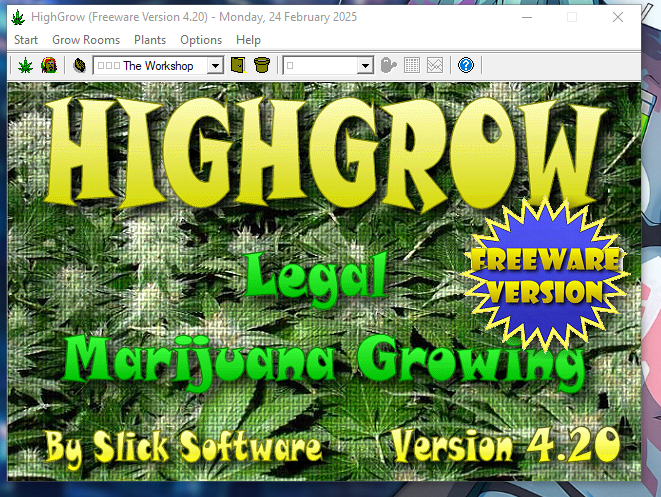Viewport: 661px width, 497px height.
Task: Expand The Workshop grow room dropdown arrow
Action: coord(215,66)
